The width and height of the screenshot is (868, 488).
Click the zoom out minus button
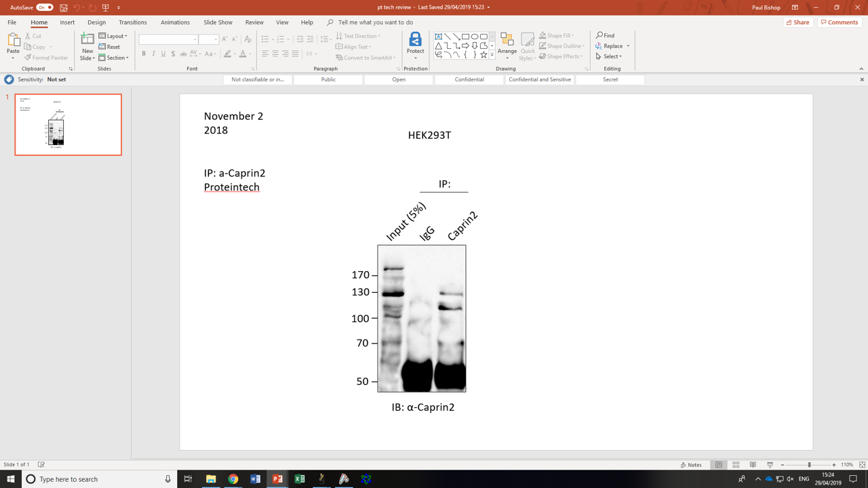(x=783, y=465)
